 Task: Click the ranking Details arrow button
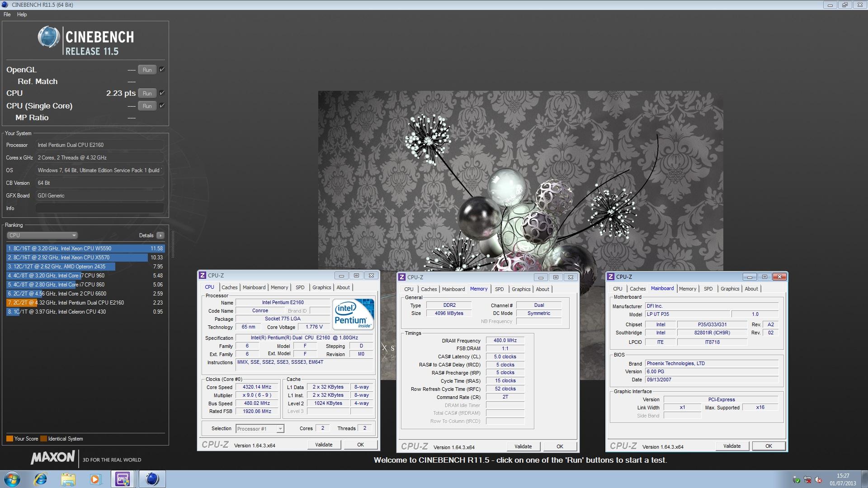point(160,235)
